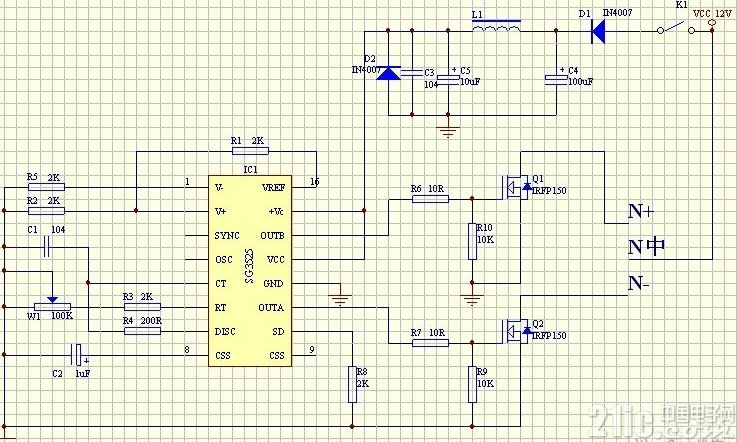Click the pin number 16 label

[x=314, y=182]
